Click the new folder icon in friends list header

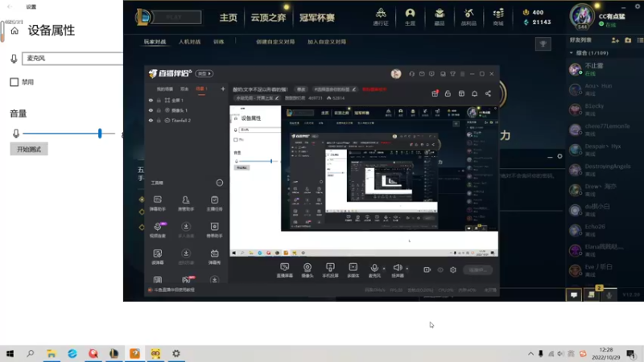point(628,40)
